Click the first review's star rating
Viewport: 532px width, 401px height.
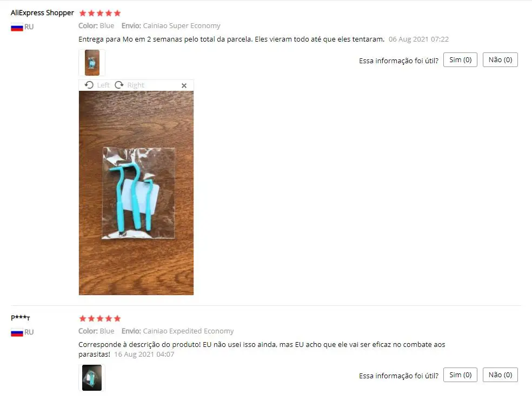tap(99, 13)
